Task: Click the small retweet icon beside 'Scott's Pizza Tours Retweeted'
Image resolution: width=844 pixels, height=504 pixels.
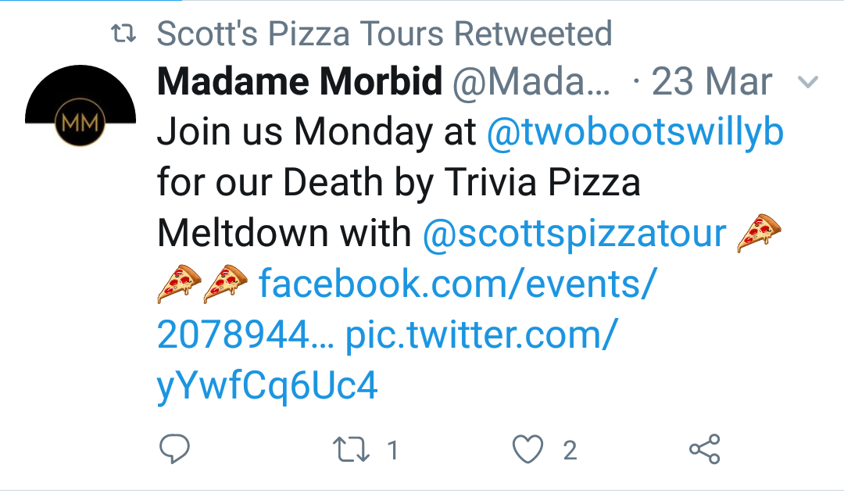Action: click(123, 34)
